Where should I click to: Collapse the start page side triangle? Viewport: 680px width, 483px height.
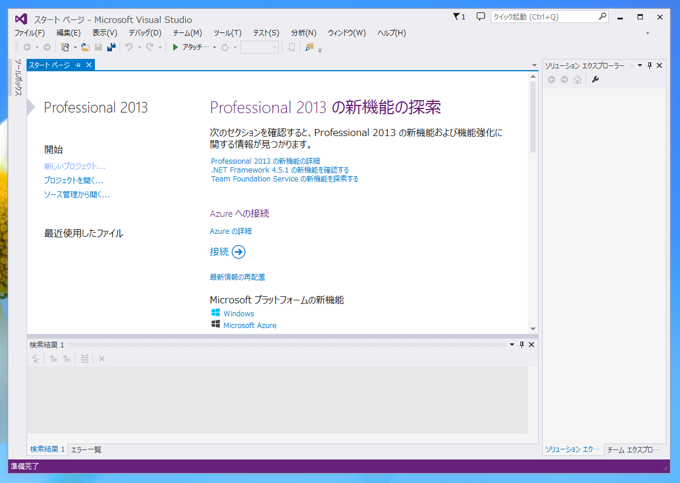(x=31, y=107)
